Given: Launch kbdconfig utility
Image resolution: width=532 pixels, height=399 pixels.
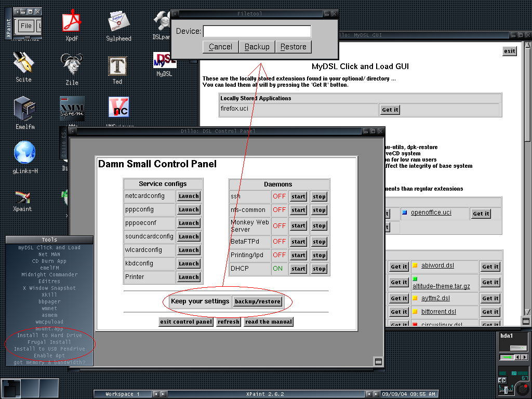Looking at the screenshot, I should 189,263.
